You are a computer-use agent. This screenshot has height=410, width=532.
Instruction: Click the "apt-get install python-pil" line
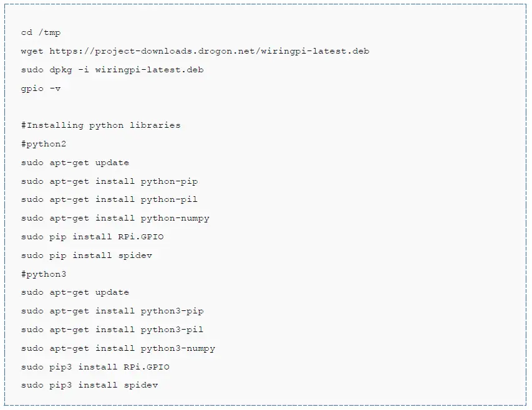[x=109, y=199]
